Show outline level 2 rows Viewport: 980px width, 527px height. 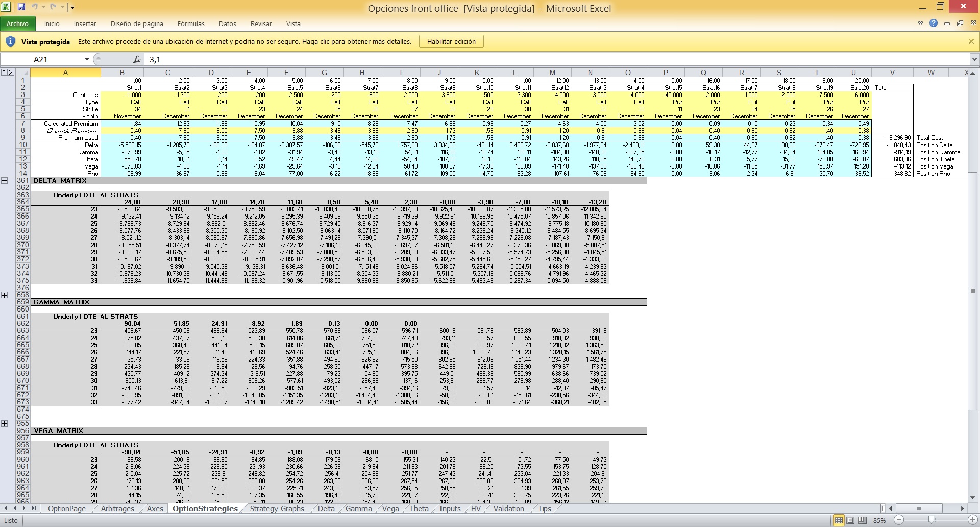coord(11,73)
